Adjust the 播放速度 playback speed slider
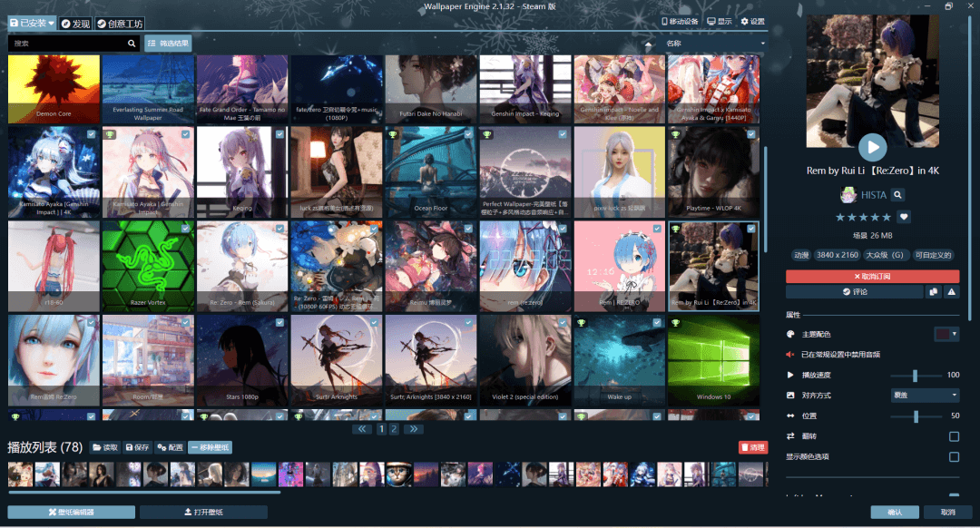This screenshot has width=980, height=528. 913,375
